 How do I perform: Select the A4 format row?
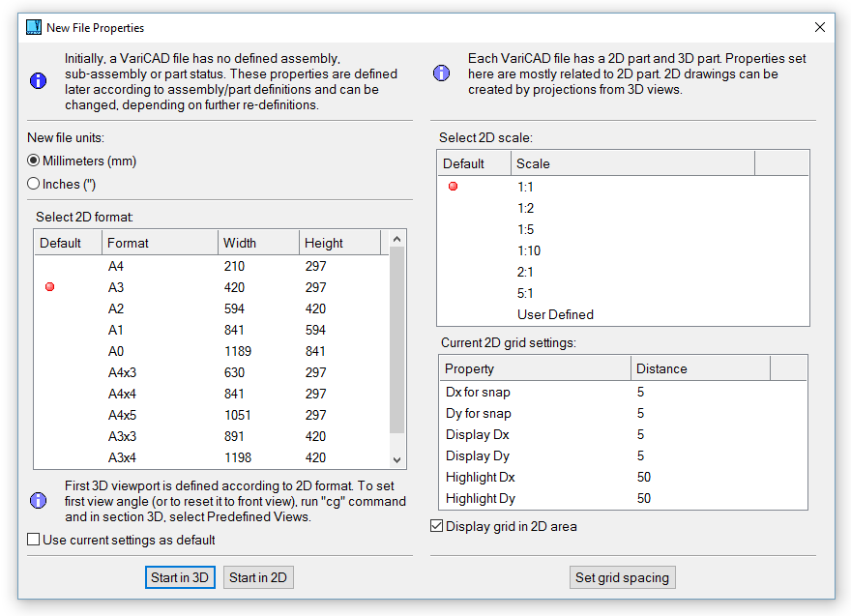click(x=116, y=266)
